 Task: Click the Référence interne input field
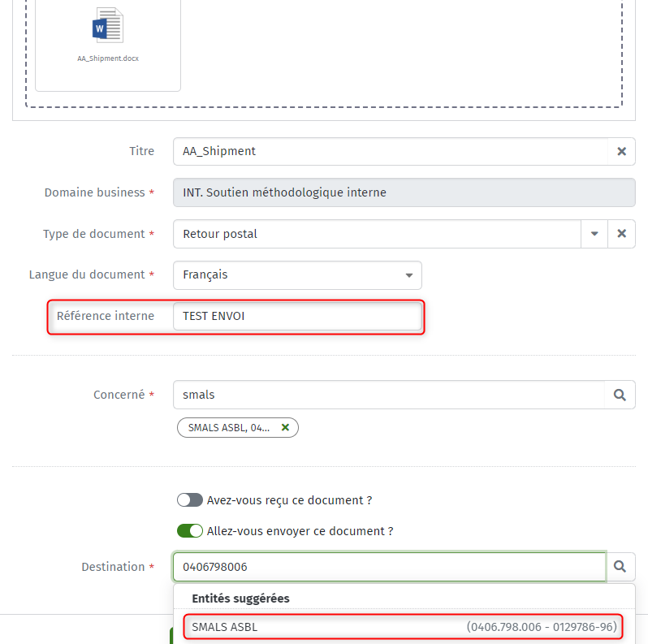tap(297, 316)
